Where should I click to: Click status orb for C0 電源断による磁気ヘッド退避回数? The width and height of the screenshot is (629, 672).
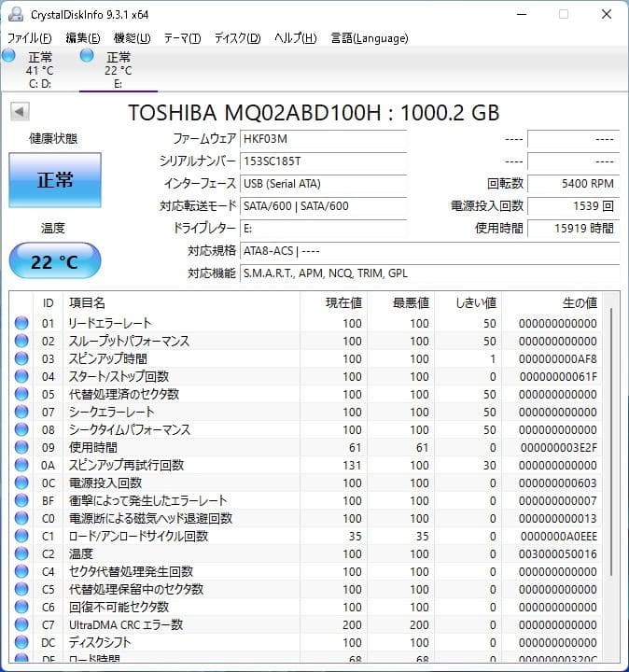pos(21,518)
